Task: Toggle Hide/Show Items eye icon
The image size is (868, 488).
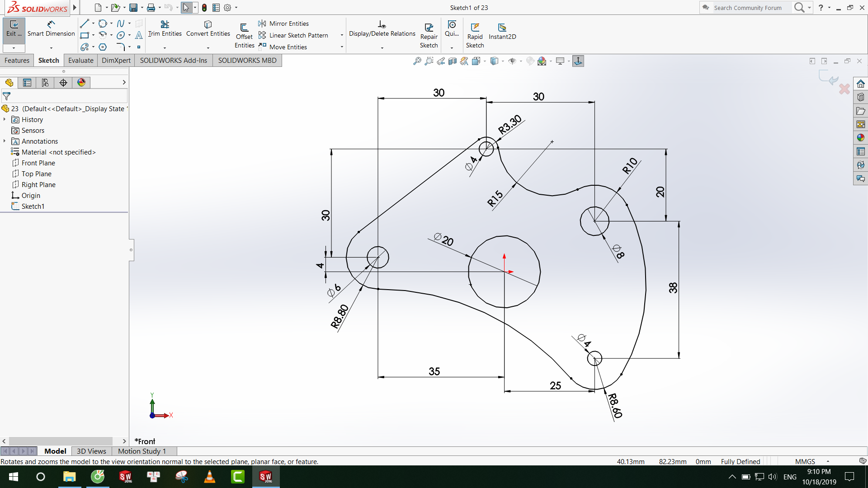Action: (x=512, y=61)
